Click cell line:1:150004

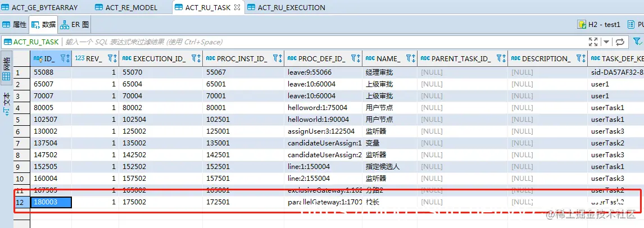[323, 166]
